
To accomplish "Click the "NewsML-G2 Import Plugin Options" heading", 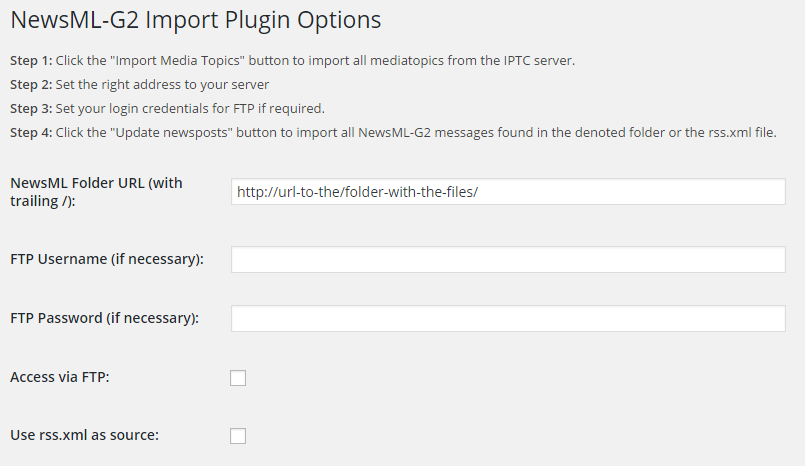I will pos(195,20).
